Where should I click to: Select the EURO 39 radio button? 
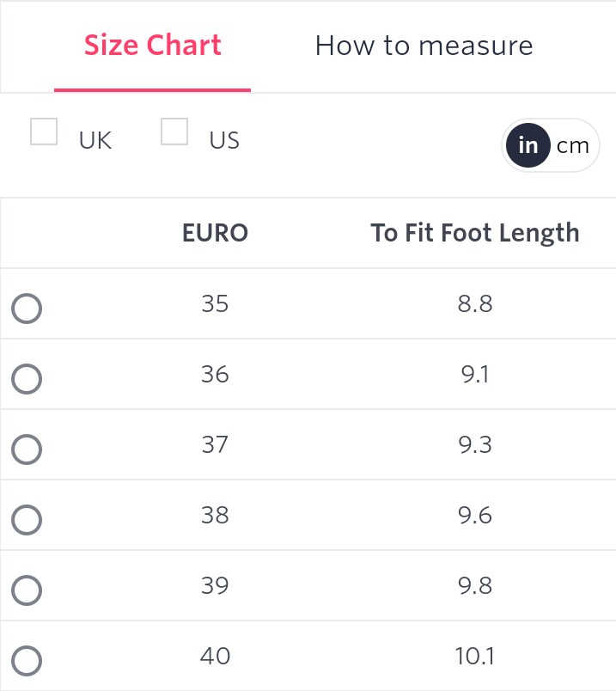(27, 590)
